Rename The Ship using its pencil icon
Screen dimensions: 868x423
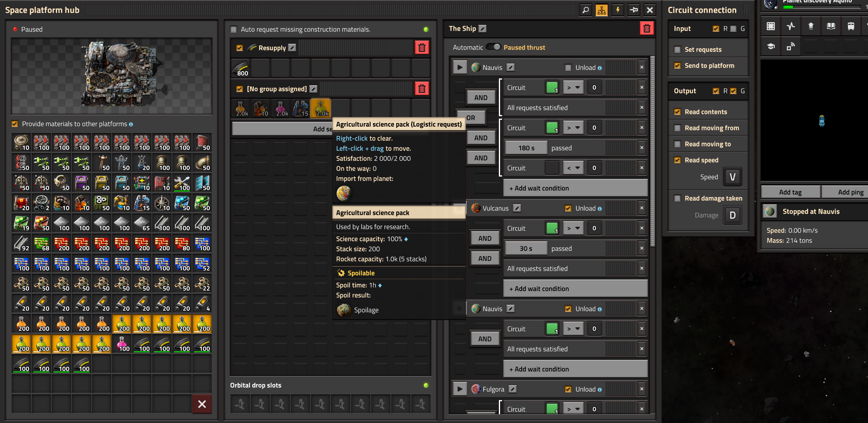483,29
